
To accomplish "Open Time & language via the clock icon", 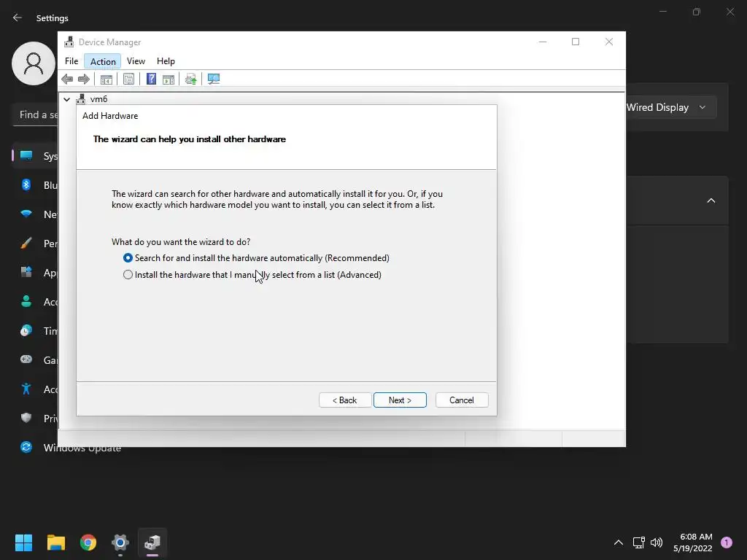I will (26, 330).
